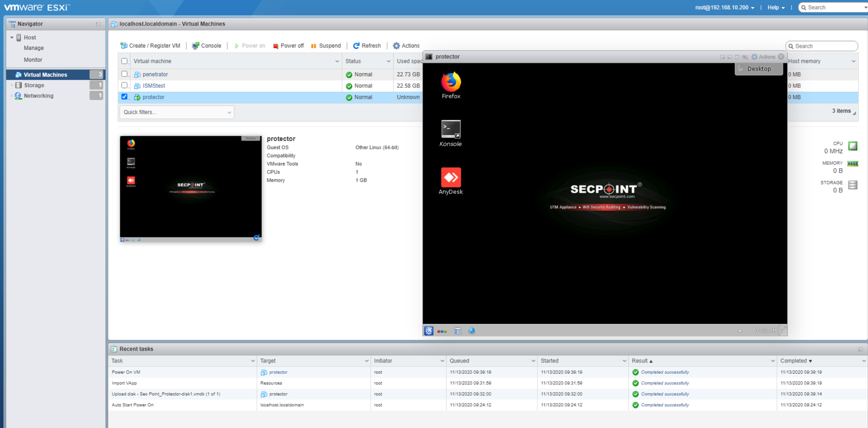The image size is (868, 428).
Task: Uncheck the protector VM checkbox
Action: pos(125,97)
